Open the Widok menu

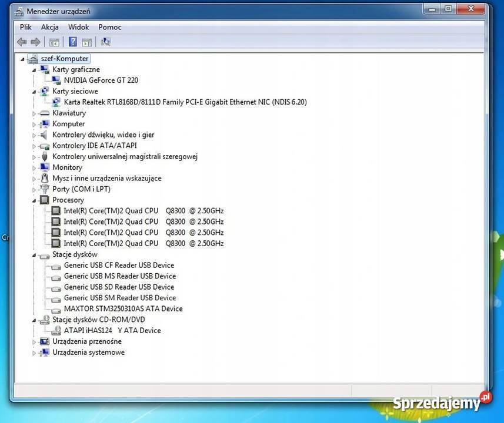pyautogui.click(x=78, y=27)
